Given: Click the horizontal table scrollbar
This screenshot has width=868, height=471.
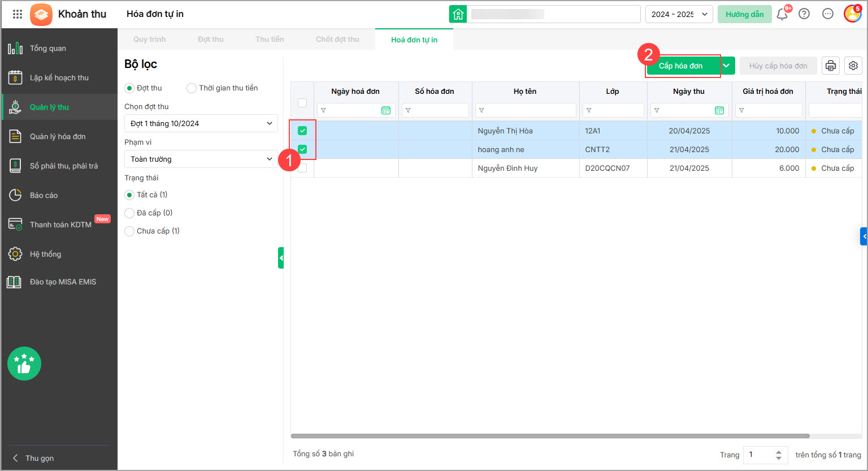Looking at the screenshot, I should [550, 436].
